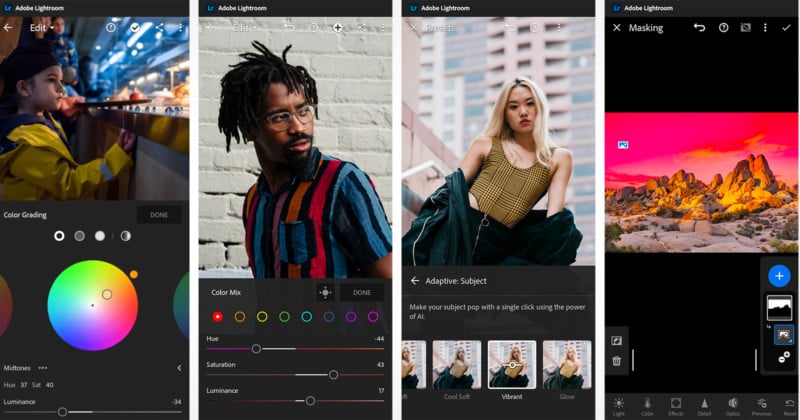The height and width of the screenshot is (420, 800).
Task: Activate the targeted adjustment tool in Color Mix
Action: (325, 292)
